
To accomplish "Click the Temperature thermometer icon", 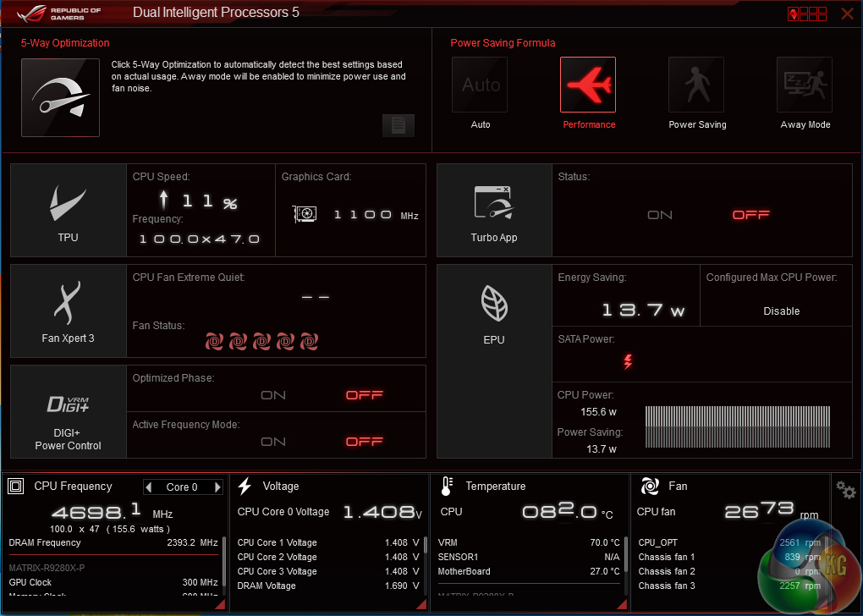I will coord(447,486).
